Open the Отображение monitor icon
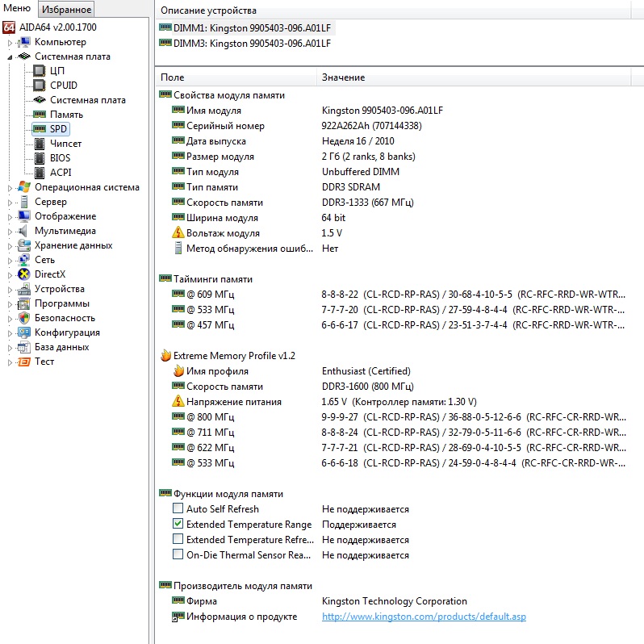The image size is (644, 644). point(24,216)
